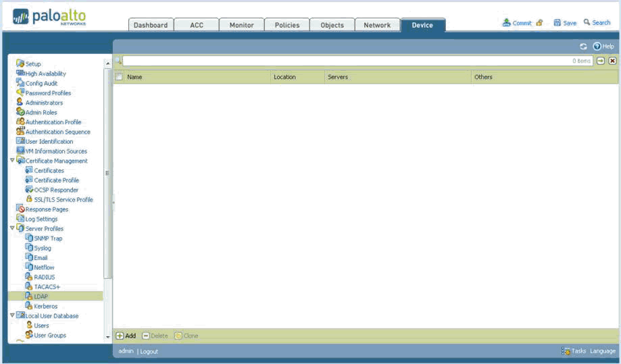Collapse the Server Profiles tree node
The image size is (621, 364).
(x=12, y=228)
